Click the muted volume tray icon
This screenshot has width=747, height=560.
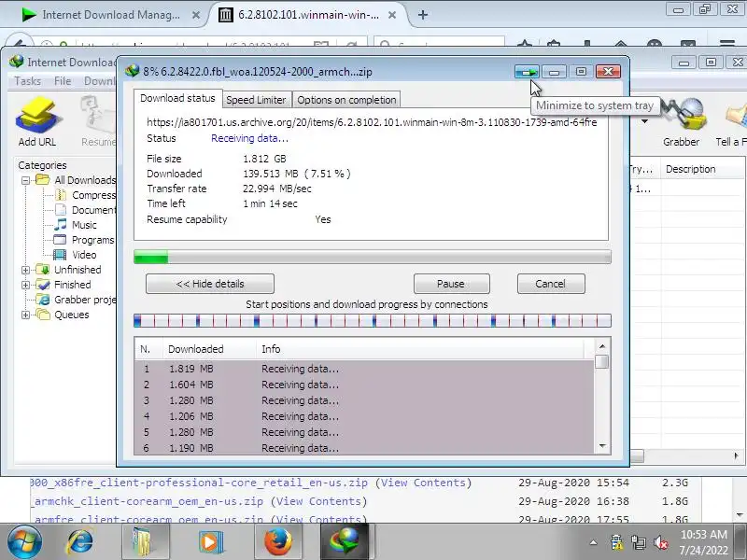pyautogui.click(x=661, y=542)
